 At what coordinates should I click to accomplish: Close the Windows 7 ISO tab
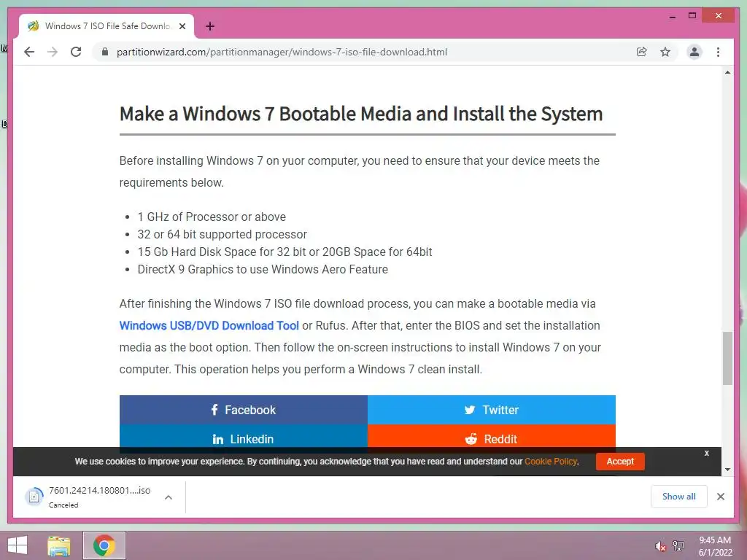point(182,26)
